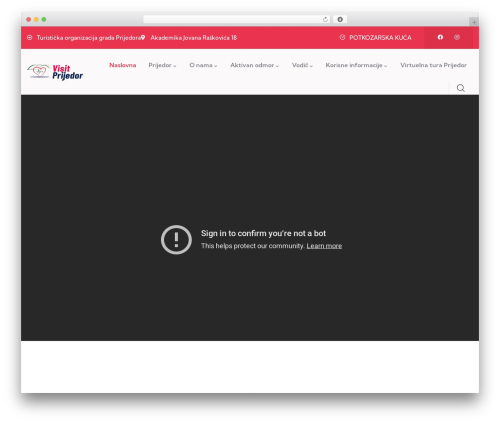Expand the Aktivan odmor dropdown menu

point(255,65)
